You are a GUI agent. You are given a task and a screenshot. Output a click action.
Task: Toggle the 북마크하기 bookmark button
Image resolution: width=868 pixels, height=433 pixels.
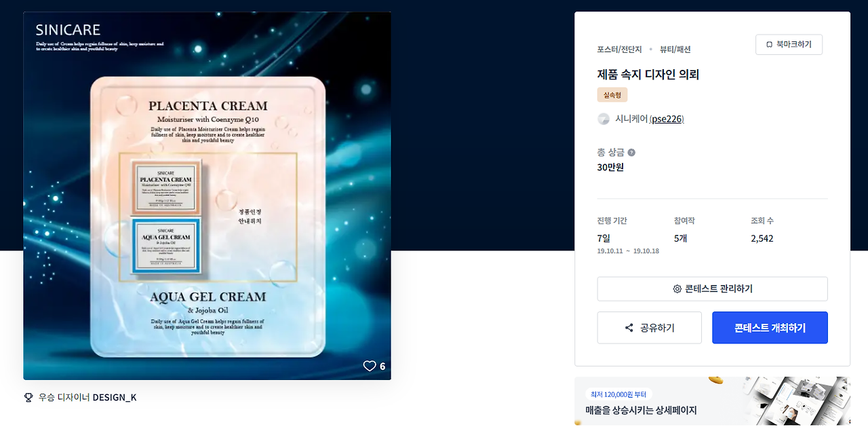pyautogui.click(x=789, y=44)
